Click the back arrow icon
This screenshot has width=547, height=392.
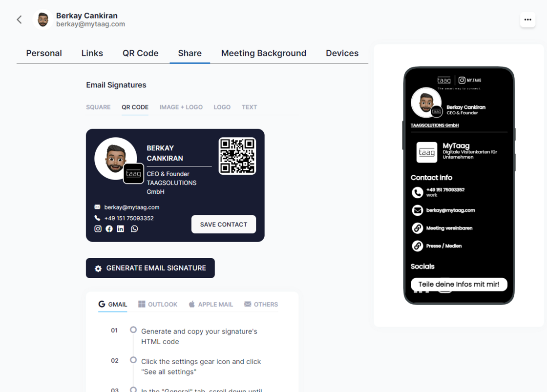click(x=20, y=20)
